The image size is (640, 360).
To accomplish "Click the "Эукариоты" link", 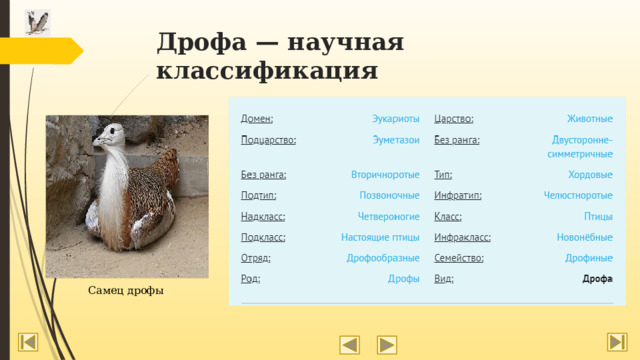I will tap(396, 119).
